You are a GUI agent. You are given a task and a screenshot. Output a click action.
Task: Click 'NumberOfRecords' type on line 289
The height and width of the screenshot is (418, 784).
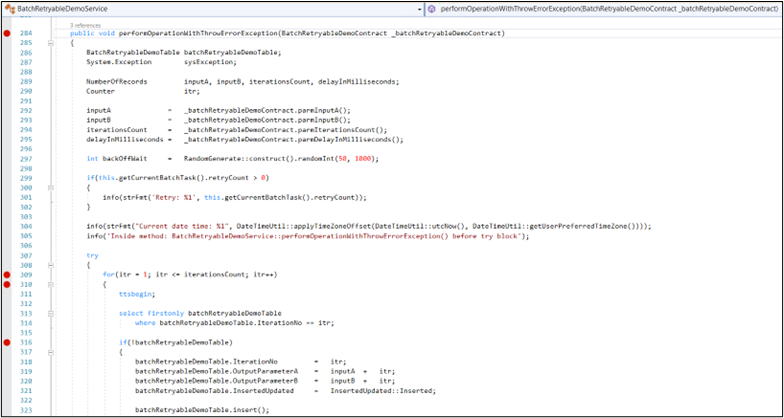click(x=117, y=82)
